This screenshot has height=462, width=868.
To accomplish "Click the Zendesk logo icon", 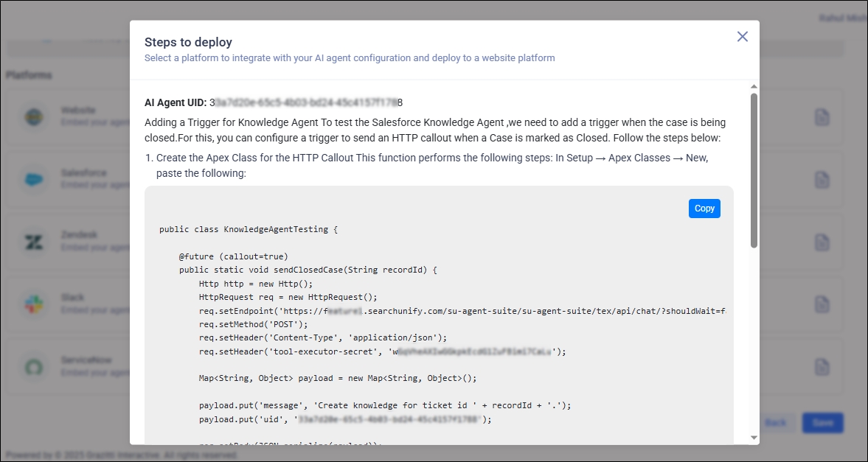I will 35,242.
